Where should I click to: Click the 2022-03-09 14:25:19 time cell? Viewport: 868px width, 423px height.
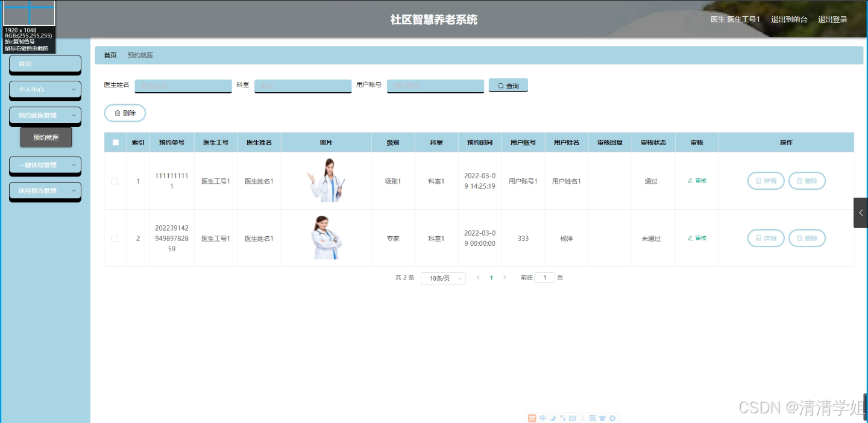coord(480,181)
